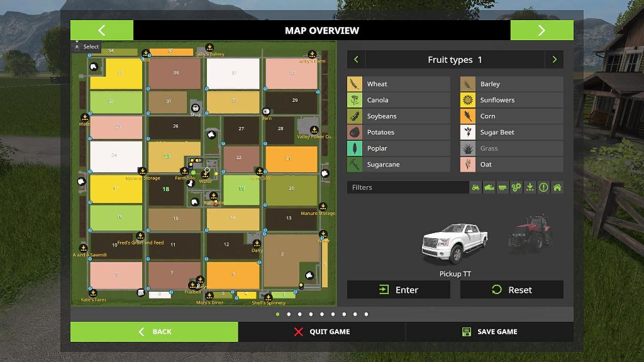Click the exclamation mark filter icon
The image size is (644, 362).
[543, 187]
